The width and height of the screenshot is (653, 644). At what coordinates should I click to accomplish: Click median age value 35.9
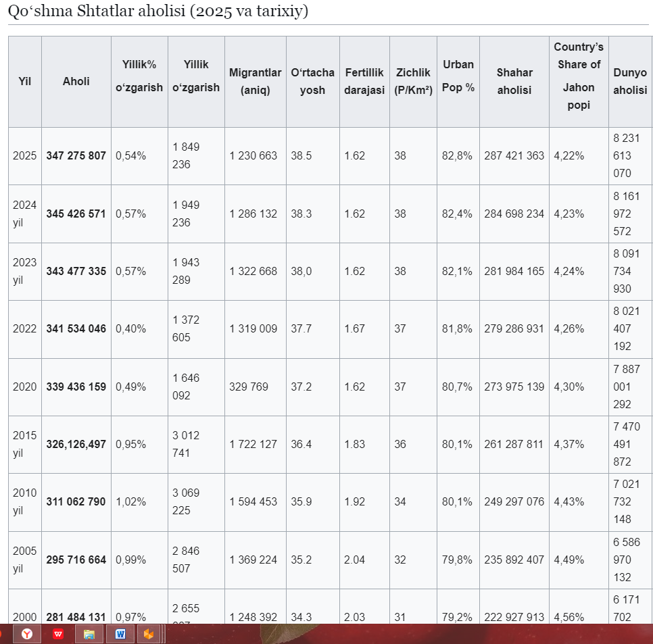[x=301, y=501]
